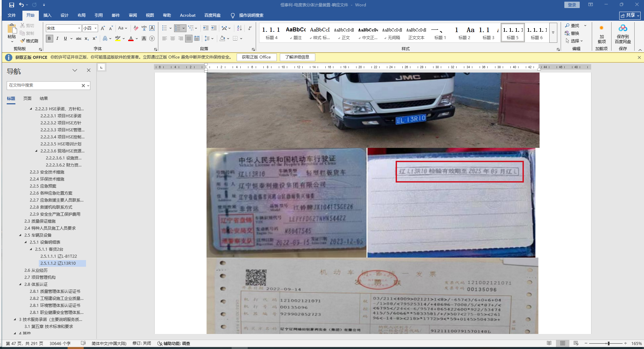Click the 了解详细信息 button
Viewport: 644px width, 349px height.
click(297, 57)
